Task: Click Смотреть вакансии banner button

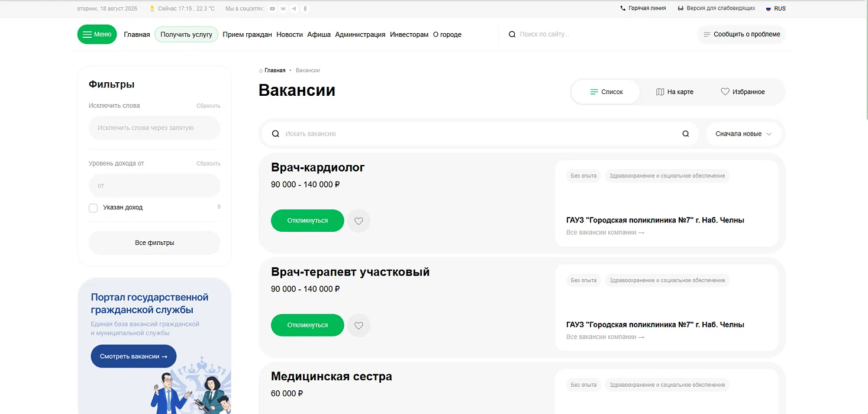Action: tap(134, 356)
